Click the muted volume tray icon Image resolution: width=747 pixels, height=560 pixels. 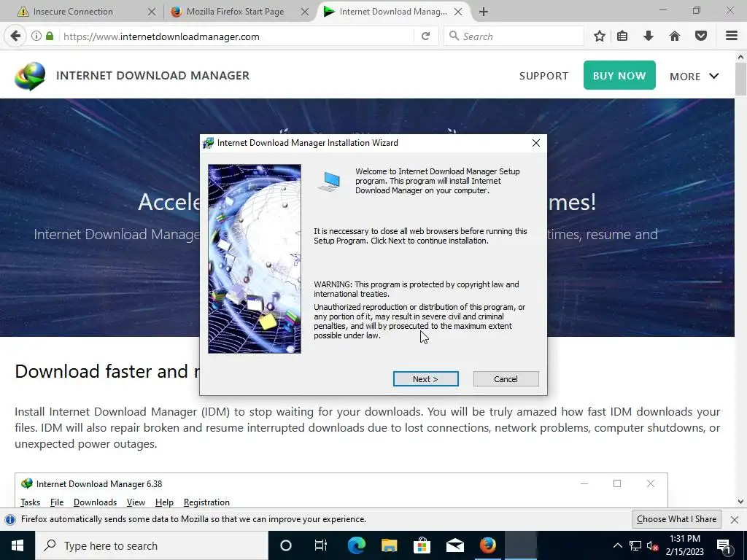click(x=652, y=545)
